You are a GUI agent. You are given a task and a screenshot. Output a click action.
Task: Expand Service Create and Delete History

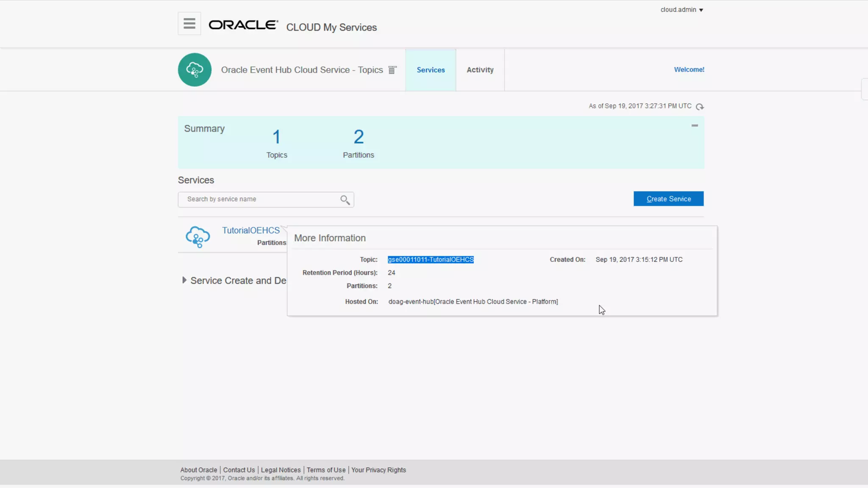point(184,280)
